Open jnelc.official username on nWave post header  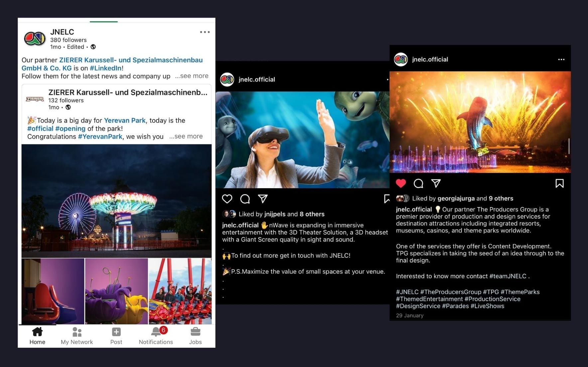coord(257,79)
